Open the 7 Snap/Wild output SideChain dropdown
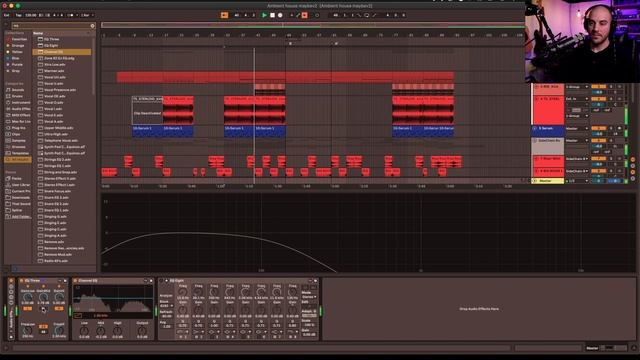Viewport: 640px width, 360px height. click(577, 159)
